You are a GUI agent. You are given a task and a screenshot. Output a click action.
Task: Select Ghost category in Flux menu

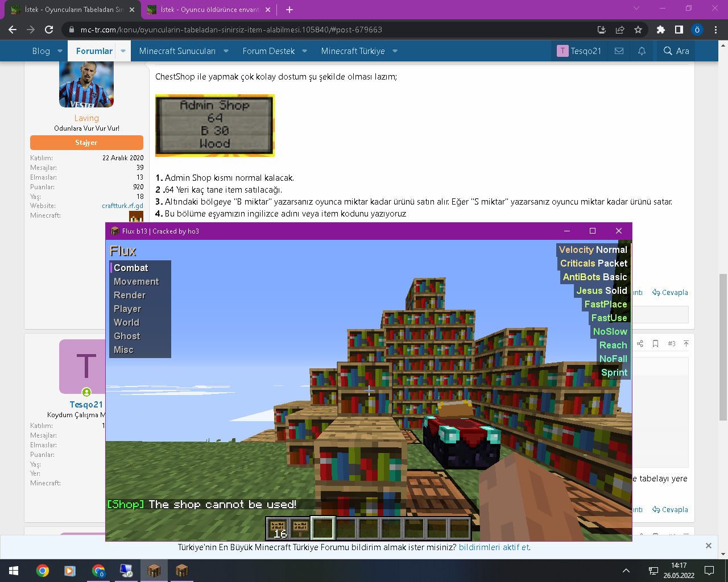coord(140,336)
